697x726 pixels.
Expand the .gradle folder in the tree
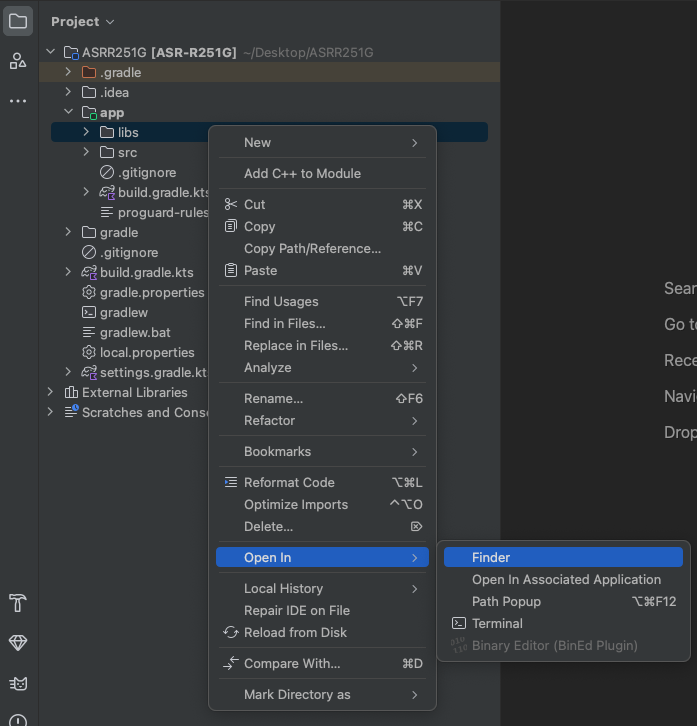(x=68, y=72)
